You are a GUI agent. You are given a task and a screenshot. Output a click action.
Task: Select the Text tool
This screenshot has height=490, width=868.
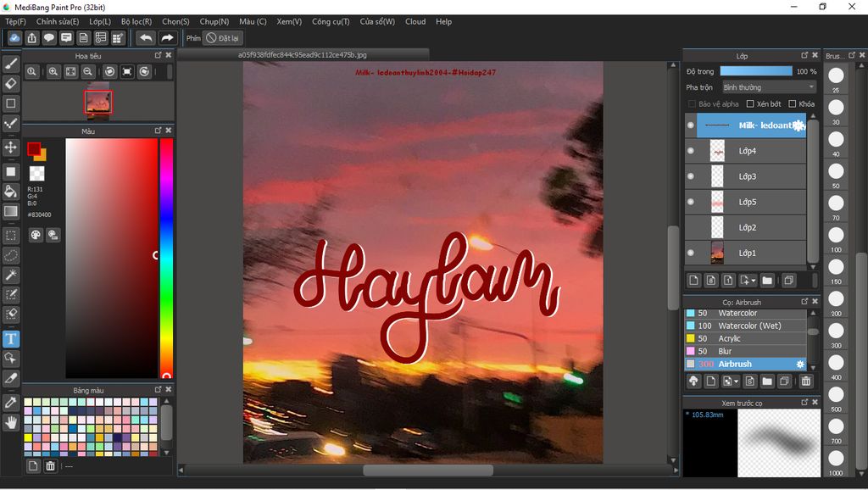tap(10, 339)
